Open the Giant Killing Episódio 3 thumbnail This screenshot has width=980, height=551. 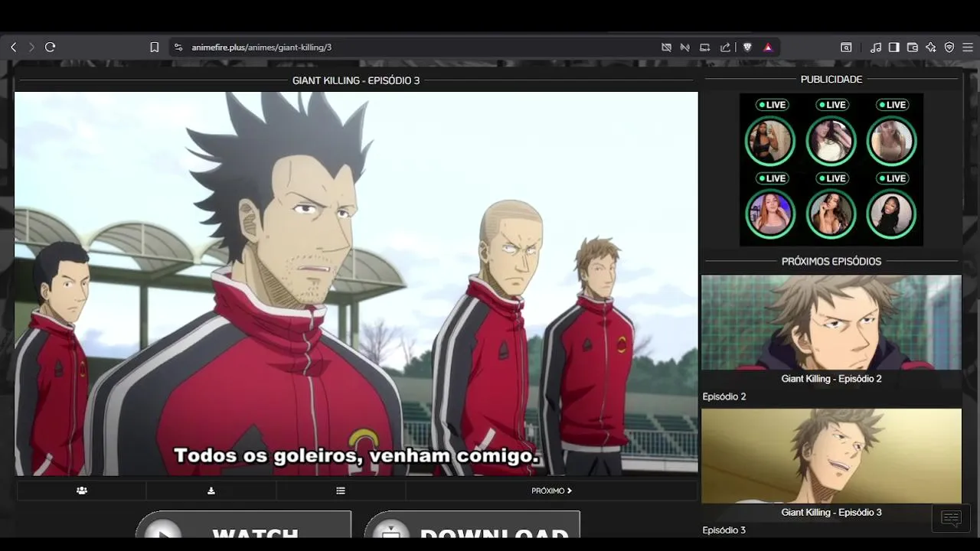[x=831, y=456]
